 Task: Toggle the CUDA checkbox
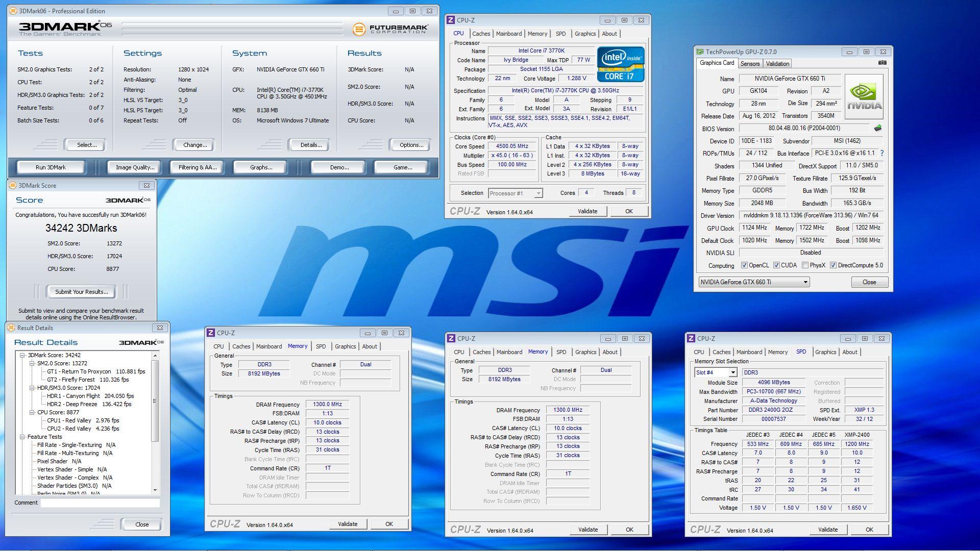pyautogui.click(x=776, y=265)
